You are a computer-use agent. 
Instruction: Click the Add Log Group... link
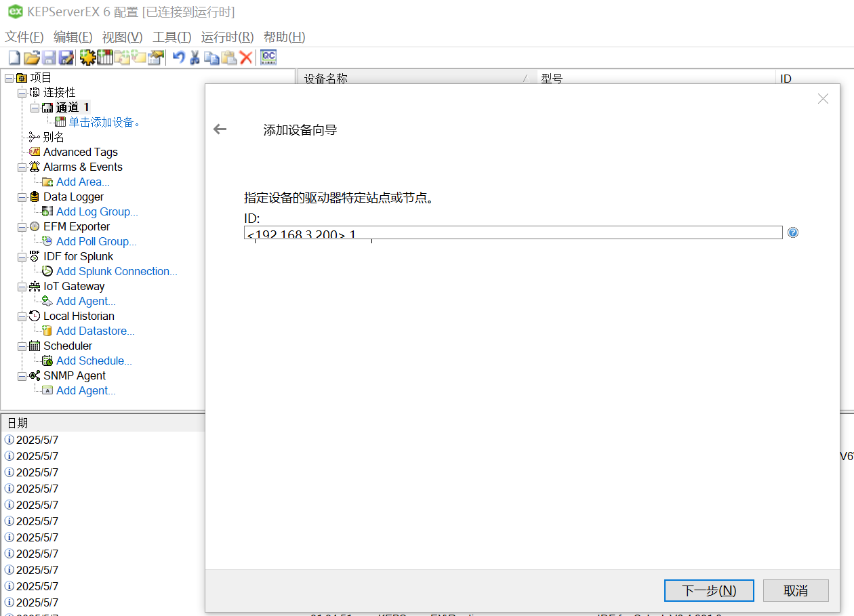coord(97,211)
